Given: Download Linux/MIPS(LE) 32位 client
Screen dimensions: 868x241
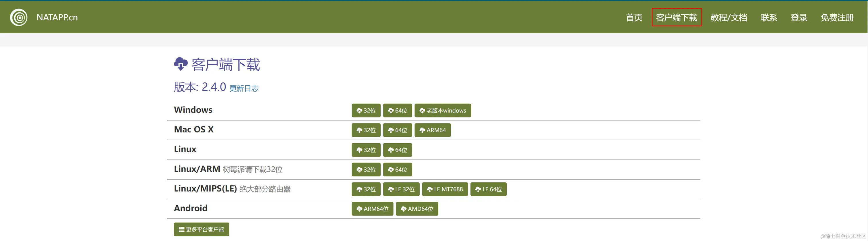Looking at the screenshot, I should [x=366, y=189].
